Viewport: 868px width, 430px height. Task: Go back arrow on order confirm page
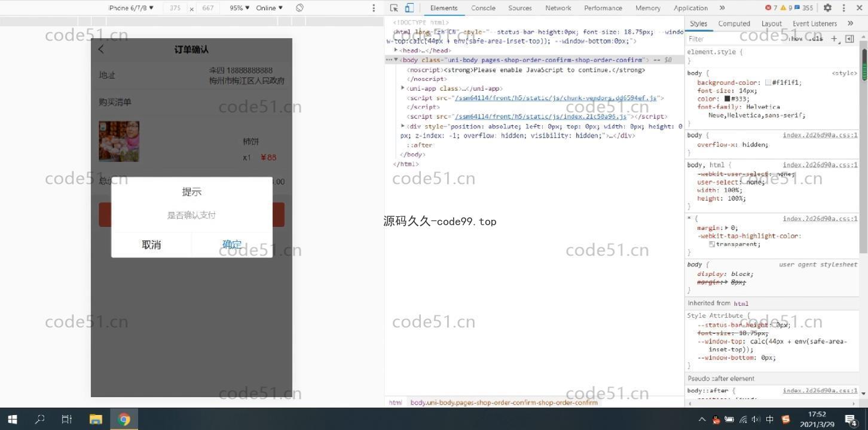101,50
